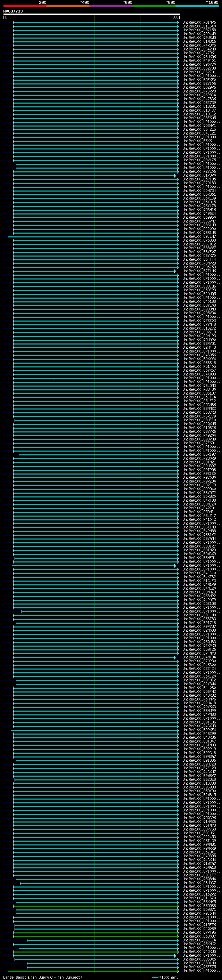This screenshot has width=222, height=980.
Task: Click the UniRef100_P47961 entry
Action: pyautogui.click(x=199, y=53)
